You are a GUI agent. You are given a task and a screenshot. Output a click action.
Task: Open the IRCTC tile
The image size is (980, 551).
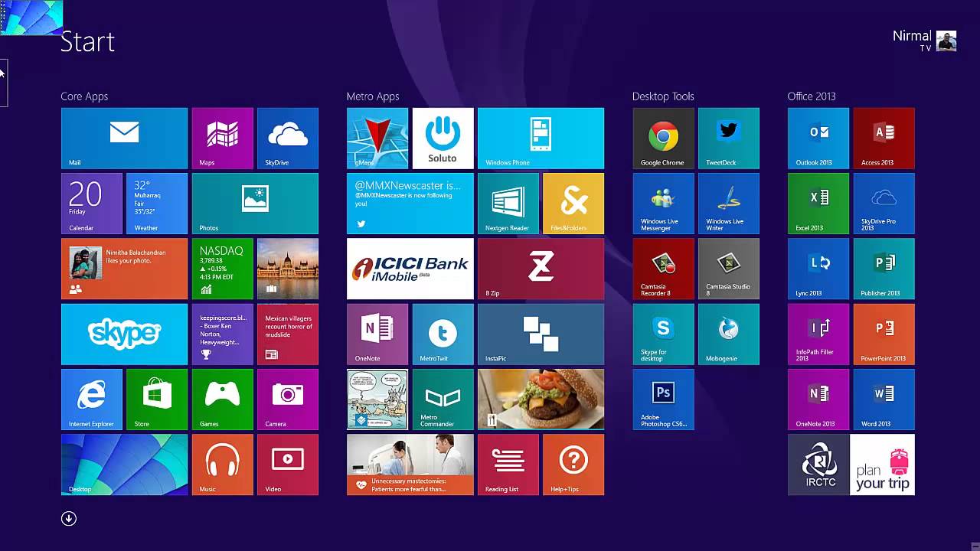(x=818, y=465)
